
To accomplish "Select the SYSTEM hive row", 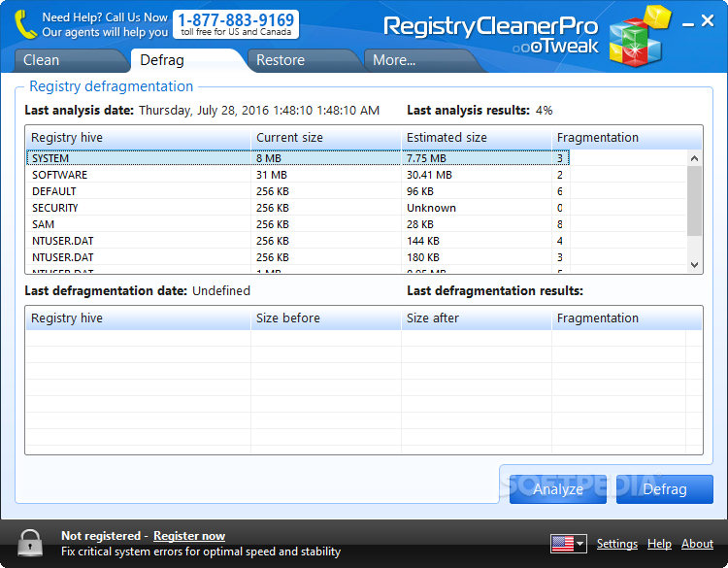I will coord(298,158).
